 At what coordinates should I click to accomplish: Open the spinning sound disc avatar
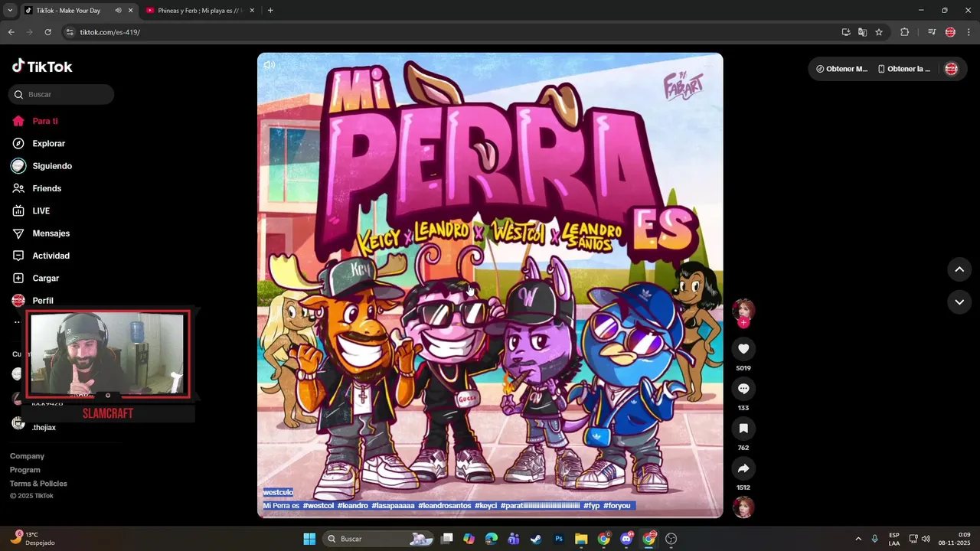743,507
